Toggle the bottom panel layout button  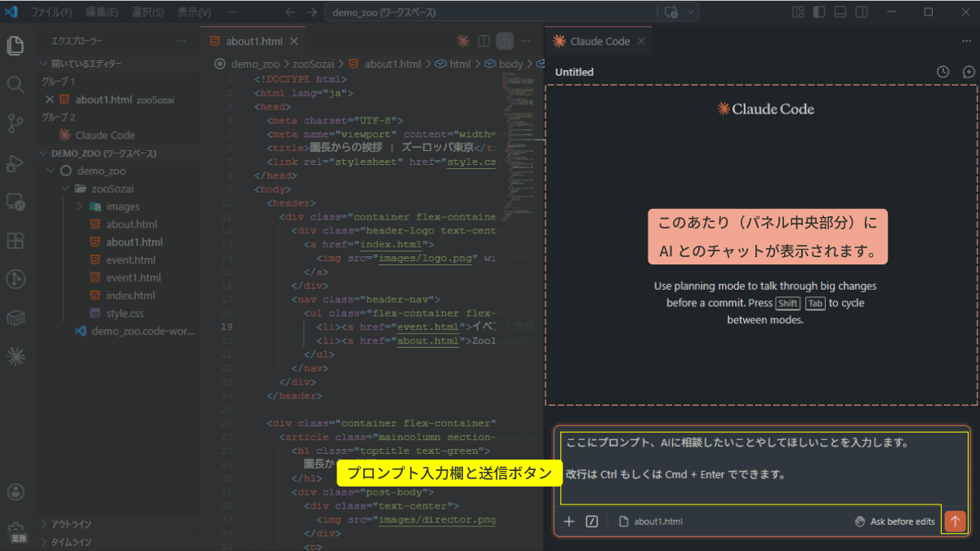point(840,12)
